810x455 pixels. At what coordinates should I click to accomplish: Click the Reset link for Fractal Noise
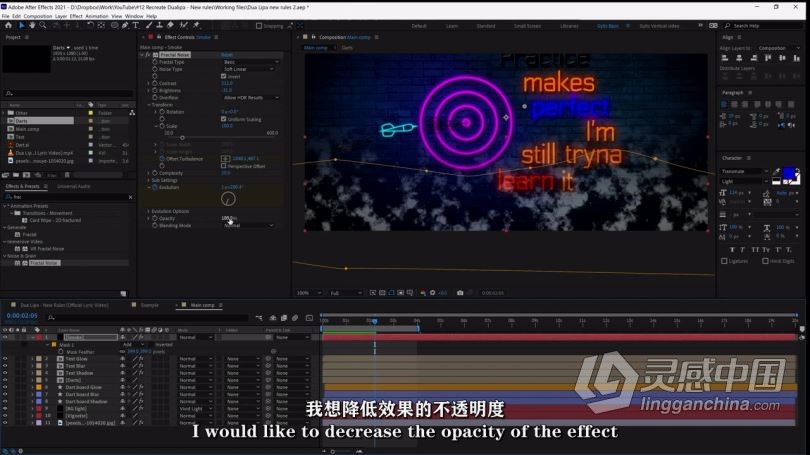(227, 55)
